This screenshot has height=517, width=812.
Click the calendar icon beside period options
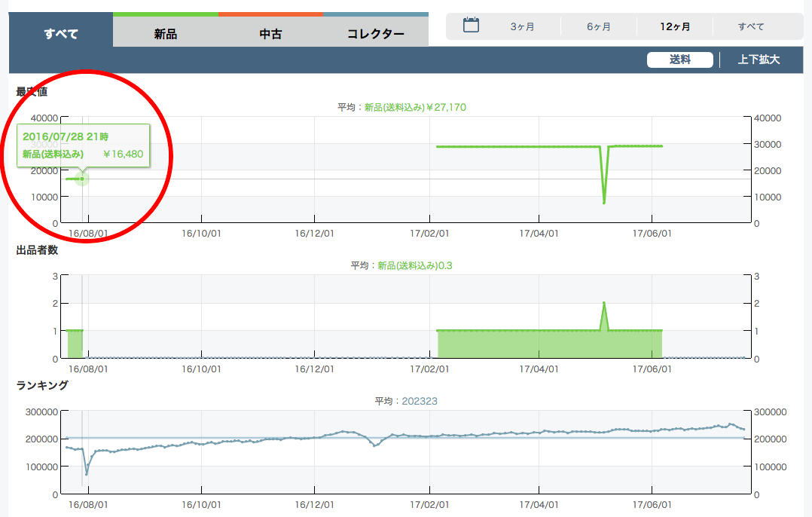click(x=471, y=26)
